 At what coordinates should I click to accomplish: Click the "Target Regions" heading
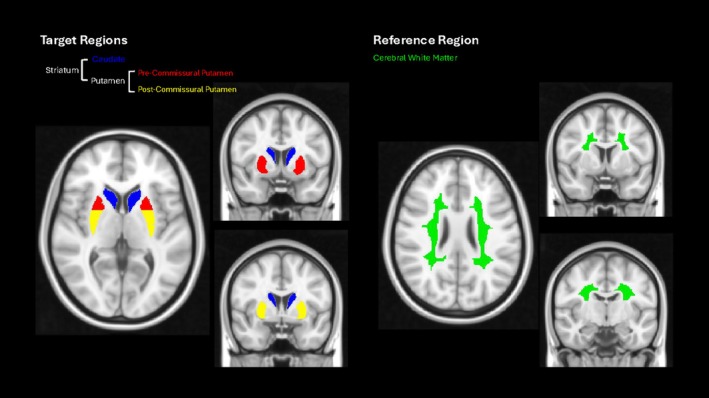[x=84, y=40]
